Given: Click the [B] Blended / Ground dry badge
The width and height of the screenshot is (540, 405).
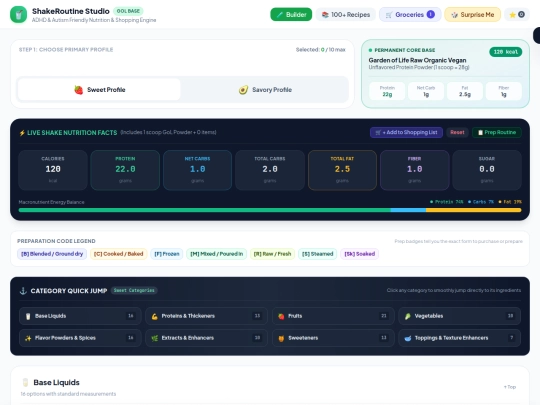Looking at the screenshot, I should 52,254.
